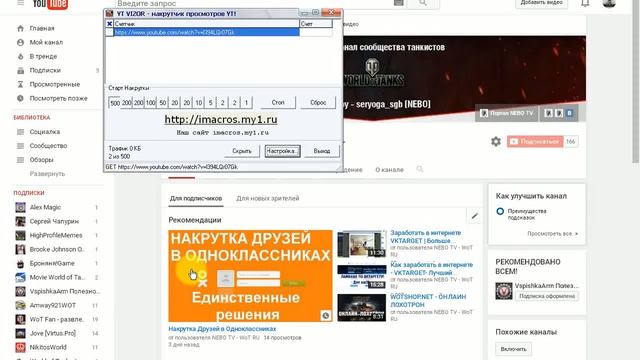Screen dimensions: 640x360
Task: Open NikitosWorld subscription channel
Action: (x=48, y=347)
